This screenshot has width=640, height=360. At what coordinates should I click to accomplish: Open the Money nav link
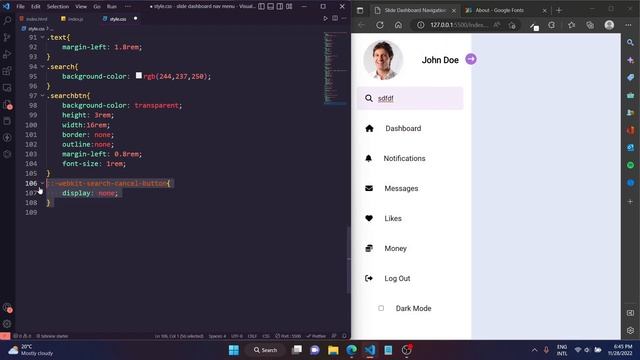[x=396, y=248]
